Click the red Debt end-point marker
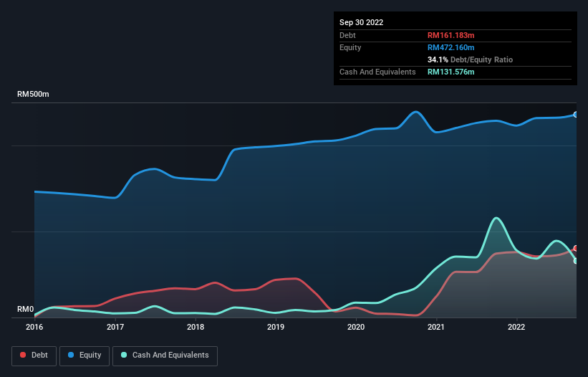 tap(576, 248)
